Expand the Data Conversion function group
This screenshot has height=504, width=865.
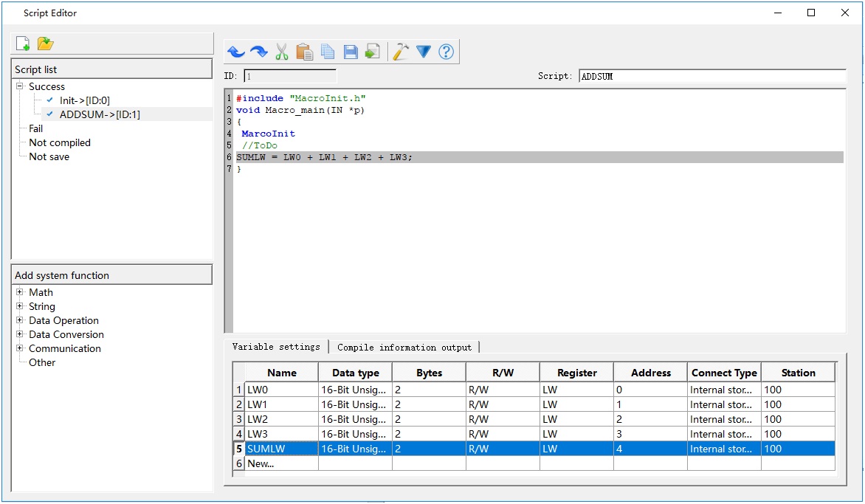pyautogui.click(x=19, y=334)
